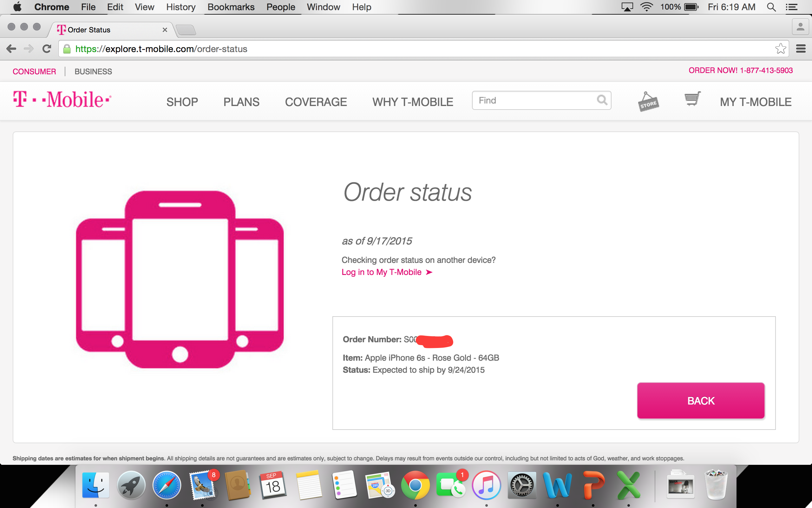Switch to CONSUMER site
The width and height of the screenshot is (812, 508).
34,71
